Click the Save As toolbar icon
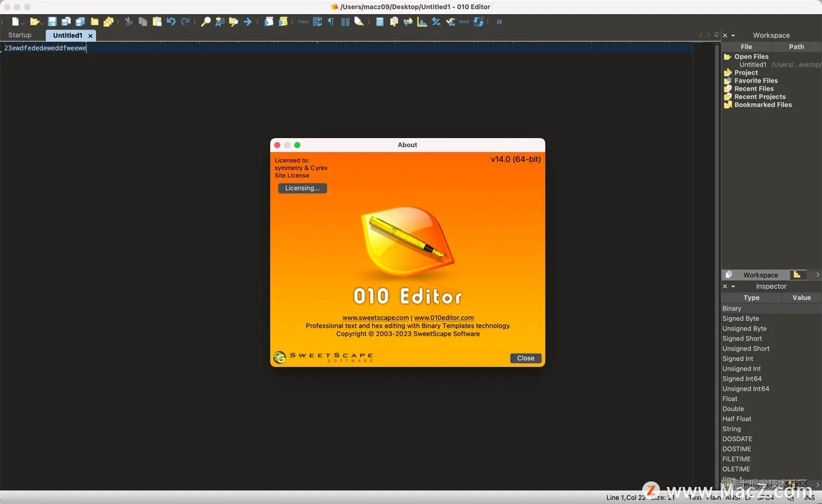This screenshot has width=822, height=504. (66, 22)
